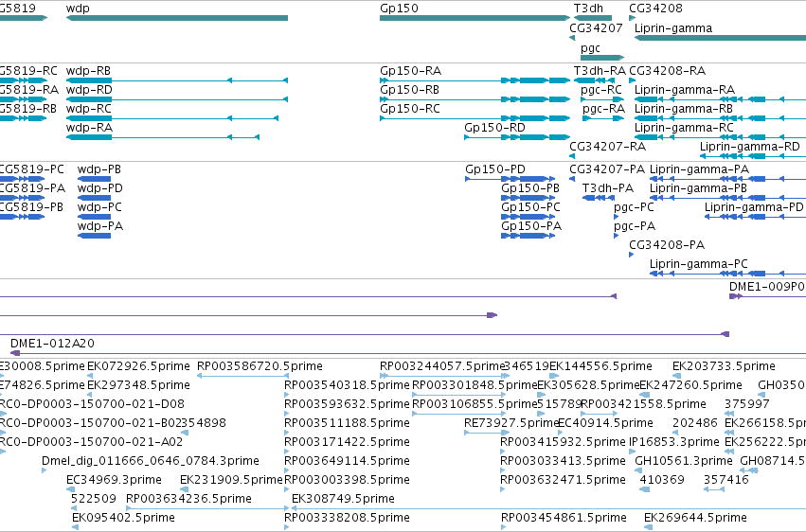
Task: Select EST EK203733.5prime
Action: click(676, 377)
